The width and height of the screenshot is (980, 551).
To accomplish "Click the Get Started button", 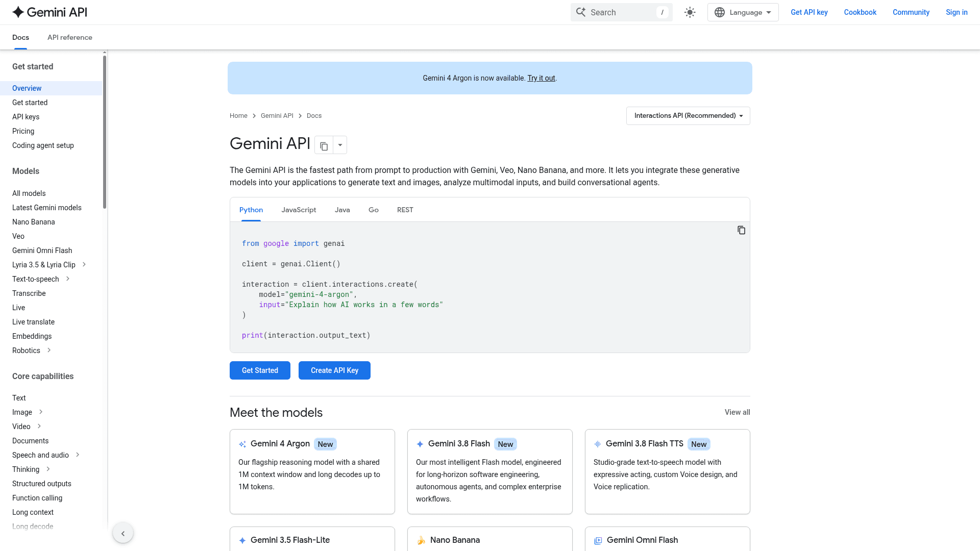I will click(x=260, y=370).
